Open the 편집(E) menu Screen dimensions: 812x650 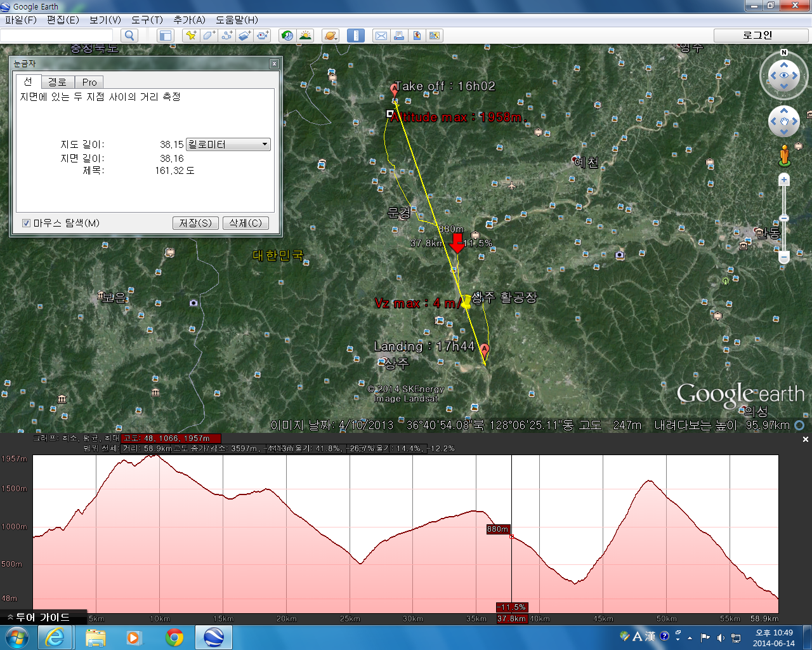pyautogui.click(x=63, y=20)
